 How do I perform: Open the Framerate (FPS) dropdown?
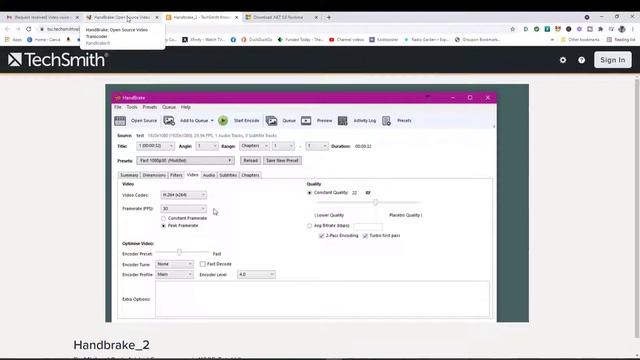[x=183, y=209]
